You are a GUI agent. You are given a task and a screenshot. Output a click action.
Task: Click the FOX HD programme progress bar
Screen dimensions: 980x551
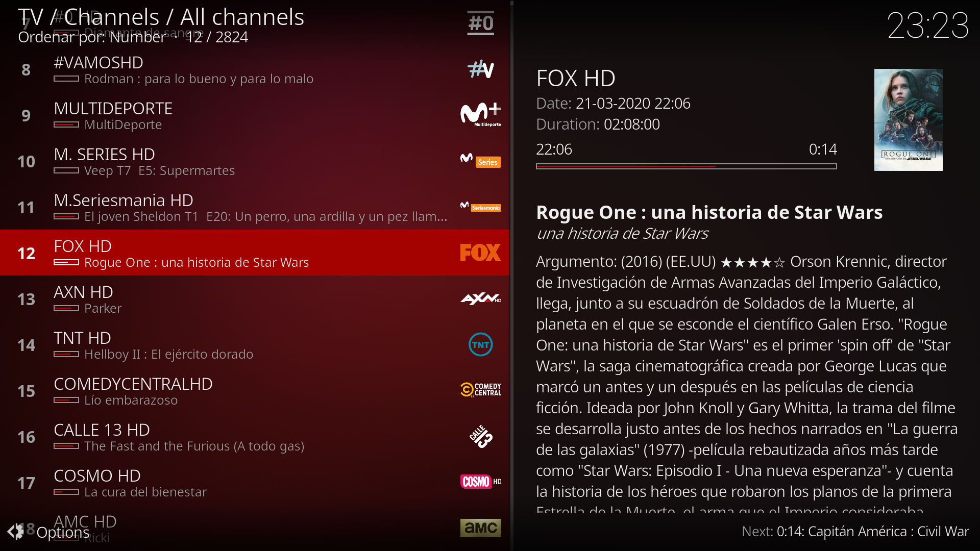(686, 166)
